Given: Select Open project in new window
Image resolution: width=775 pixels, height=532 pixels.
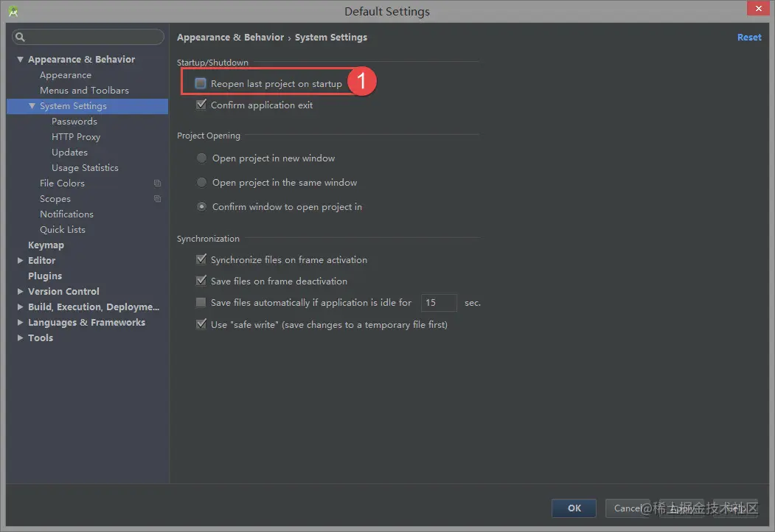Looking at the screenshot, I should coord(201,158).
